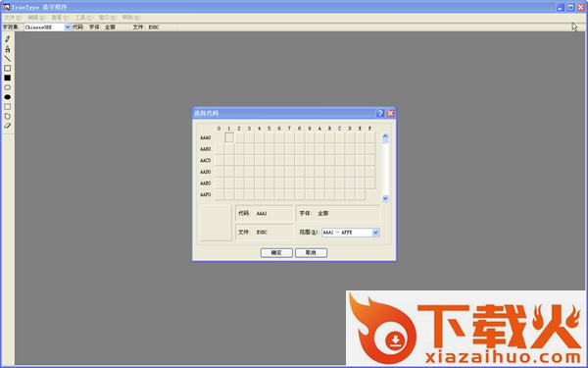
Task: Confirm with the 确定 button
Action: (276, 253)
